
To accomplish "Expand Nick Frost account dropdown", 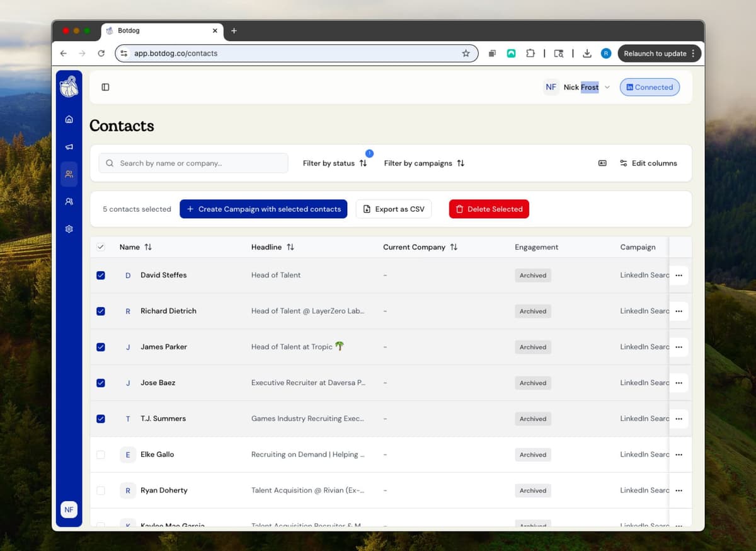I will coord(577,87).
